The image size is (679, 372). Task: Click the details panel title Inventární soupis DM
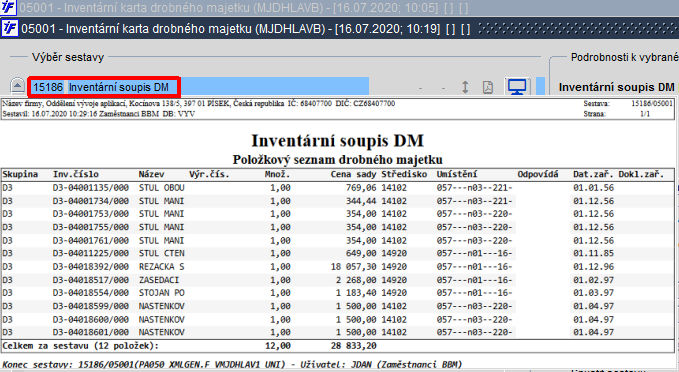617,87
